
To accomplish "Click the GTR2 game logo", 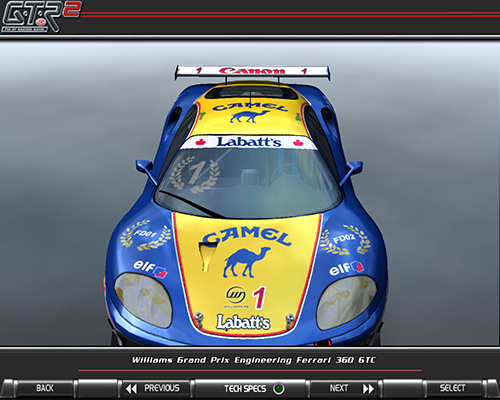I will pos(41,17).
